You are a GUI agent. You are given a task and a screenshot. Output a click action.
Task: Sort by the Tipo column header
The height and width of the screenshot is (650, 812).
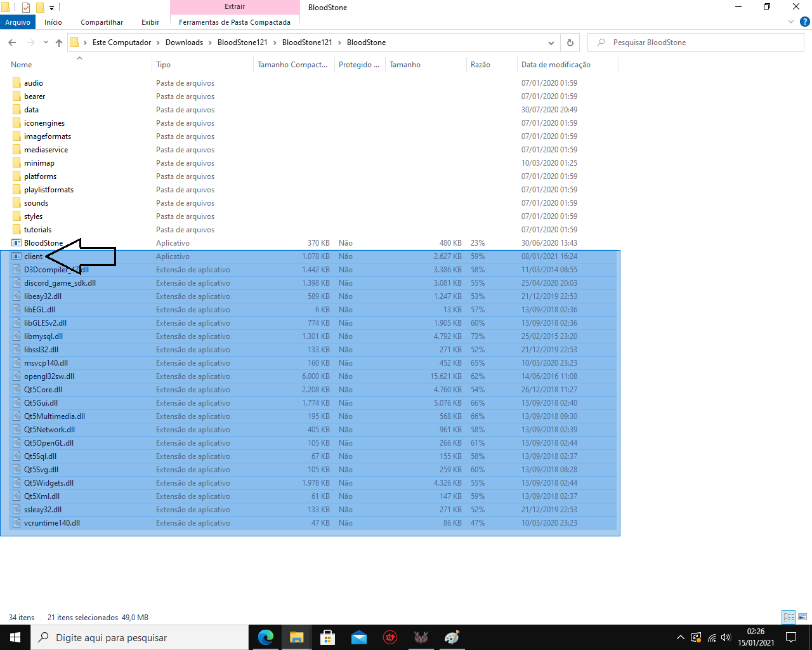pyautogui.click(x=164, y=65)
